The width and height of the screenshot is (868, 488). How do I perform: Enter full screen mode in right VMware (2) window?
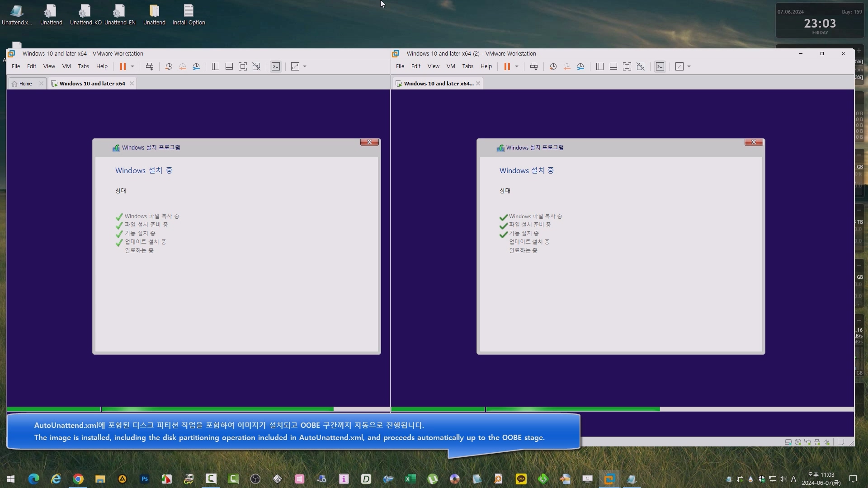627,66
